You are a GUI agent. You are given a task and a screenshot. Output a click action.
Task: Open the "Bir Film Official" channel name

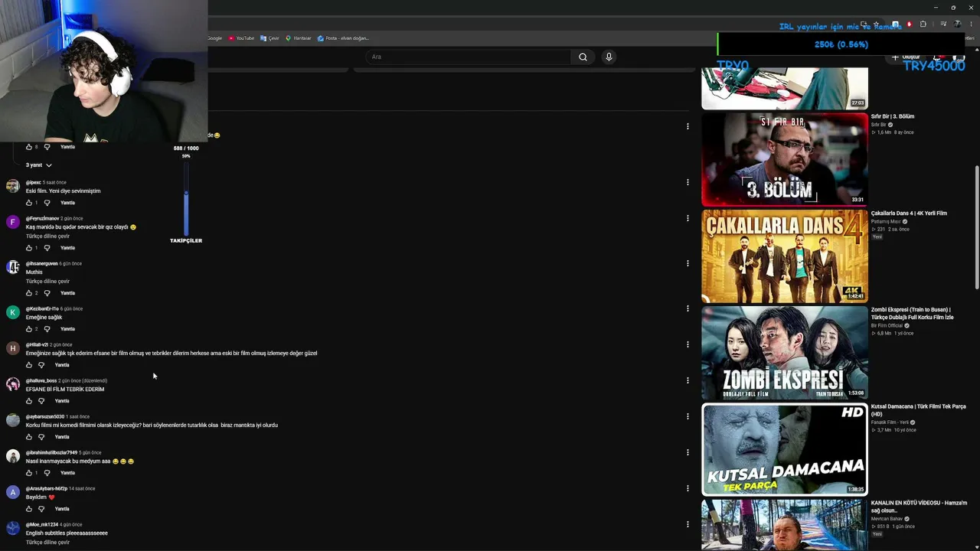coord(886,325)
